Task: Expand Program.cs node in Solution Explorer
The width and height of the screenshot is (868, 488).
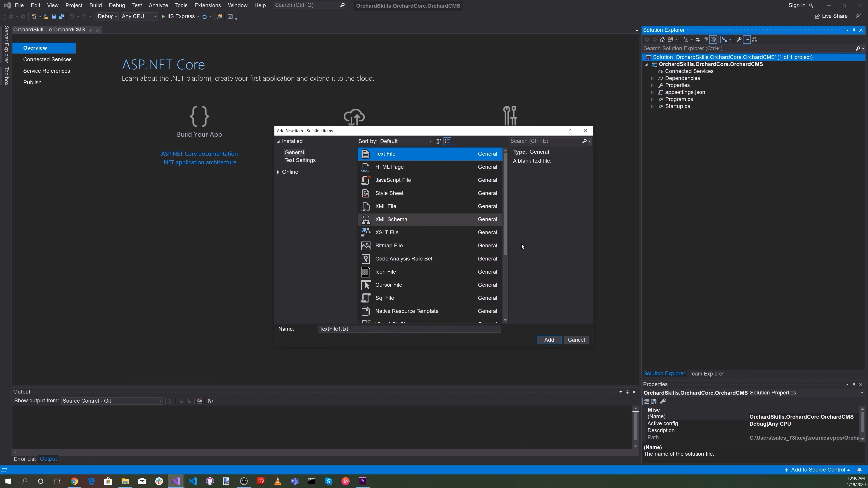Action: pos(652,99)
